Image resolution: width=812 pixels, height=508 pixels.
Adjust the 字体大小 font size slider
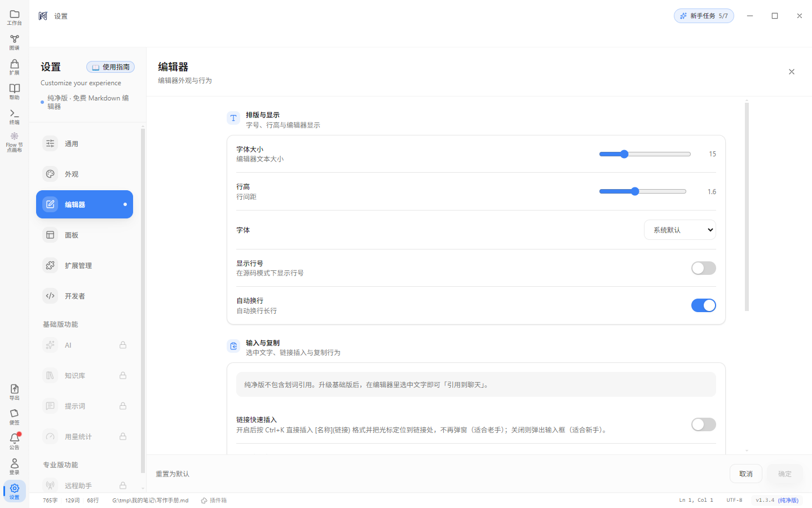click(x=645, y=154)
